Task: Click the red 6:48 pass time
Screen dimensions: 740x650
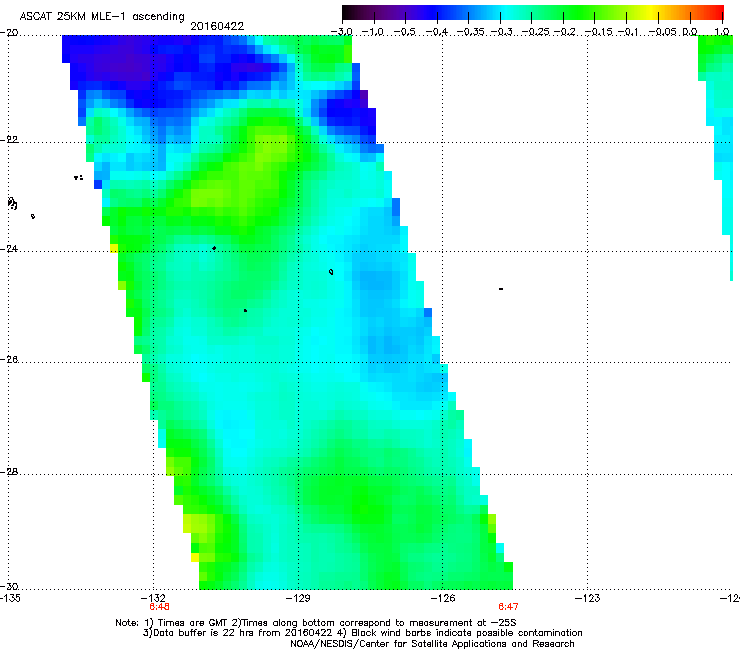Action: pyautogui.click(x=160, y=607)
